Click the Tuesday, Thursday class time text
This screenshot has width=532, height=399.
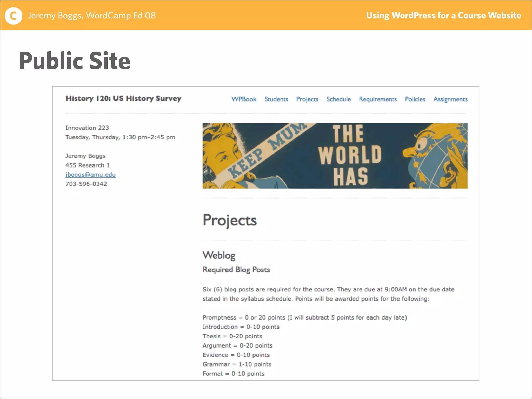point(120,137)
